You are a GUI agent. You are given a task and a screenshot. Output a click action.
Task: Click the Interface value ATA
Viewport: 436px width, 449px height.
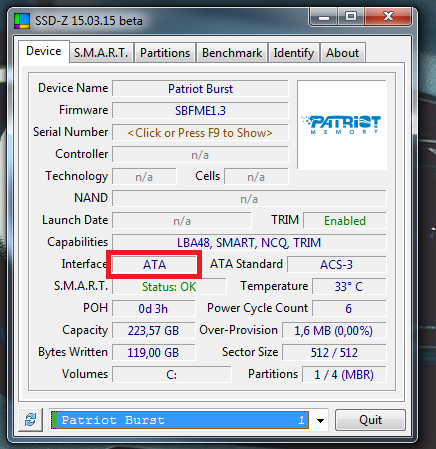click(154, 265)
